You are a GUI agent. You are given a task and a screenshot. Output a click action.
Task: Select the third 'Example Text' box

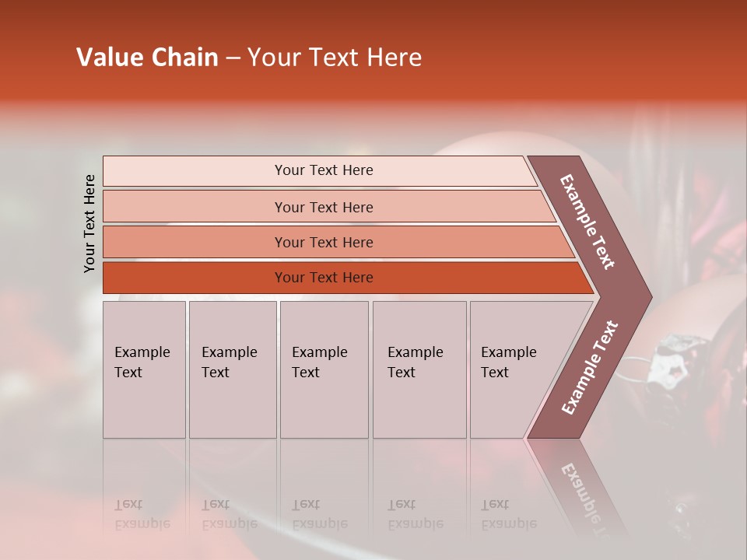324,369
